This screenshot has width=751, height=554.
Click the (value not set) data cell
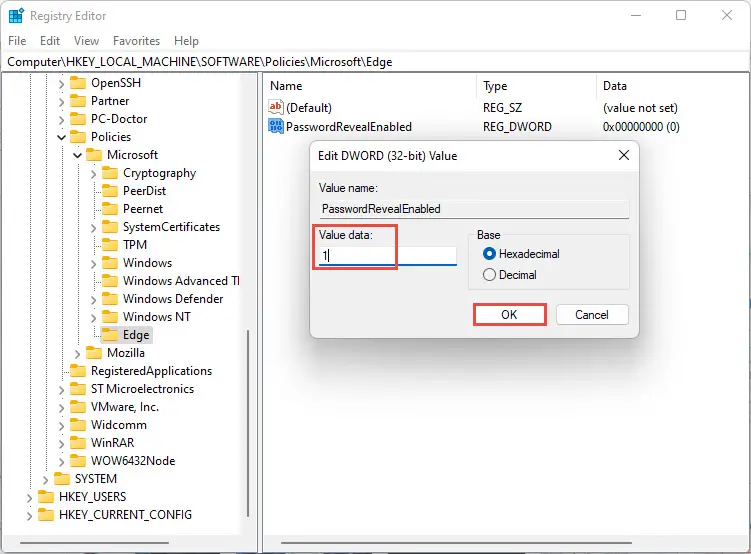(x=640, y=108)
